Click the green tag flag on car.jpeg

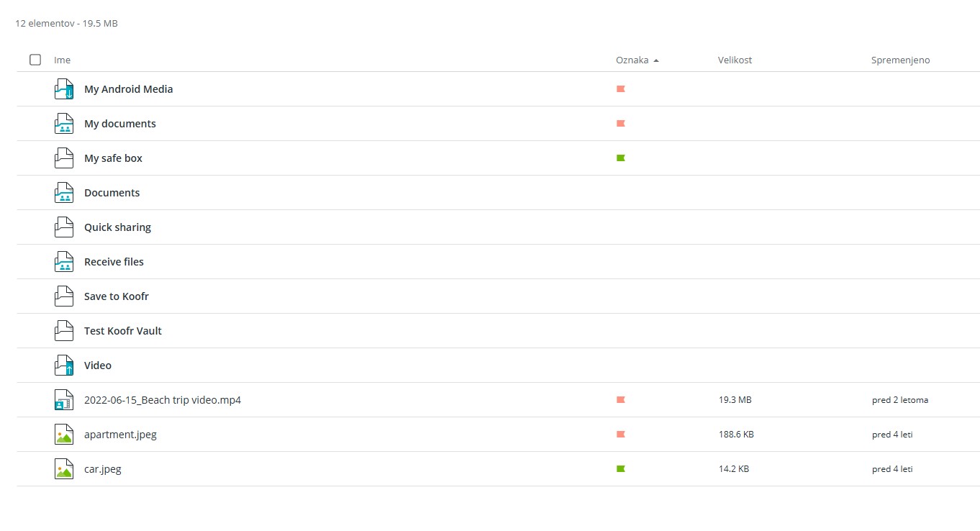coord(621,469)
